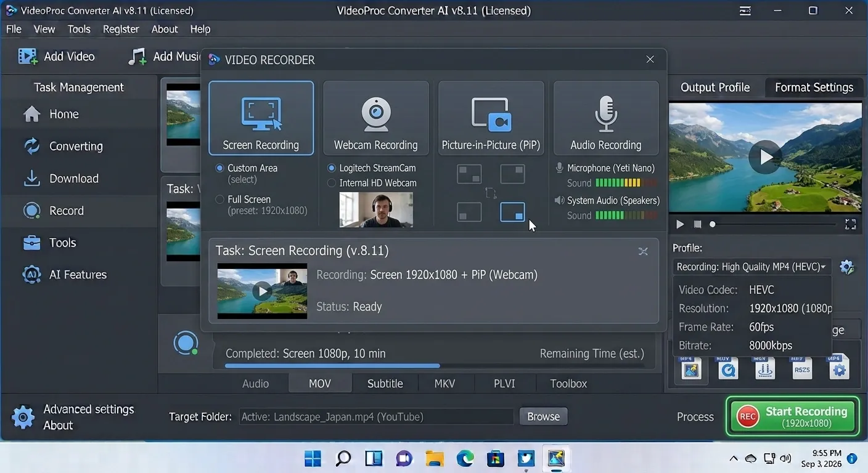
Task: Select the MP5 gear format preset icon
Action: [838, 367]
